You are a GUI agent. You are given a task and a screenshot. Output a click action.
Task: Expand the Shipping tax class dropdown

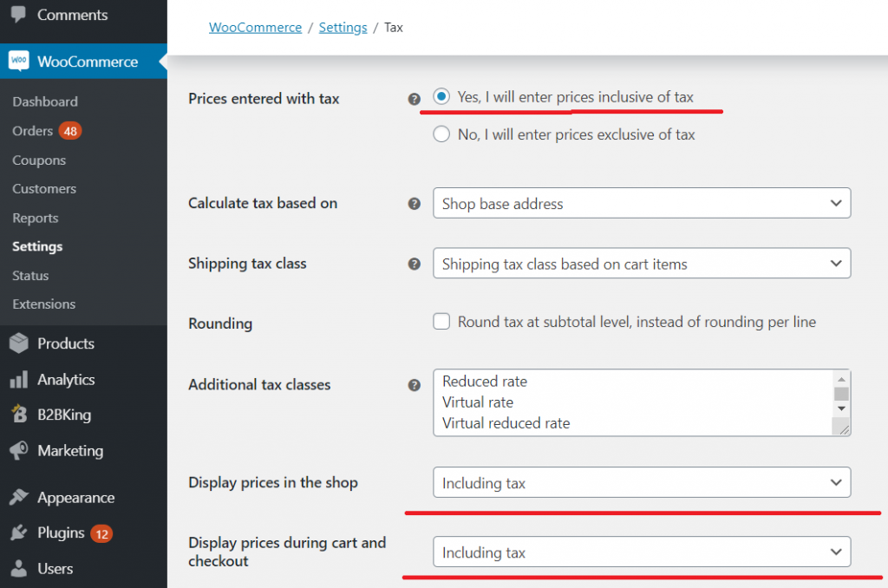642,263
